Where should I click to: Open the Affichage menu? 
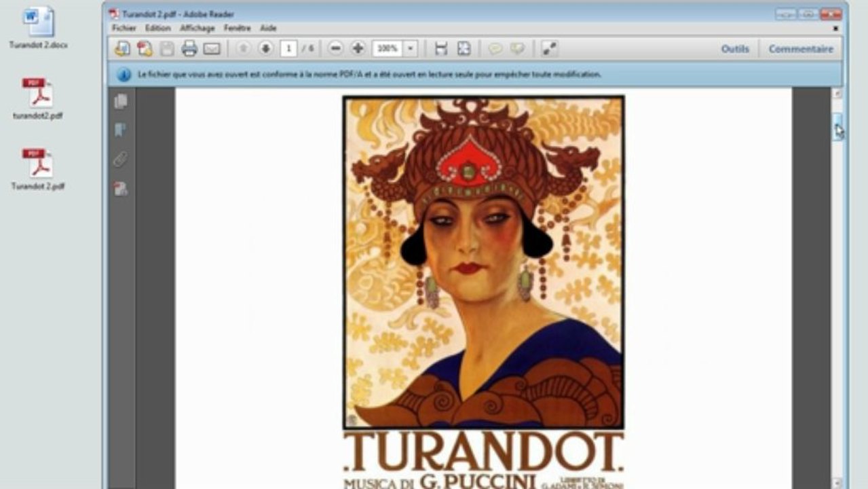pyautogui.click(x=197, y=28)
